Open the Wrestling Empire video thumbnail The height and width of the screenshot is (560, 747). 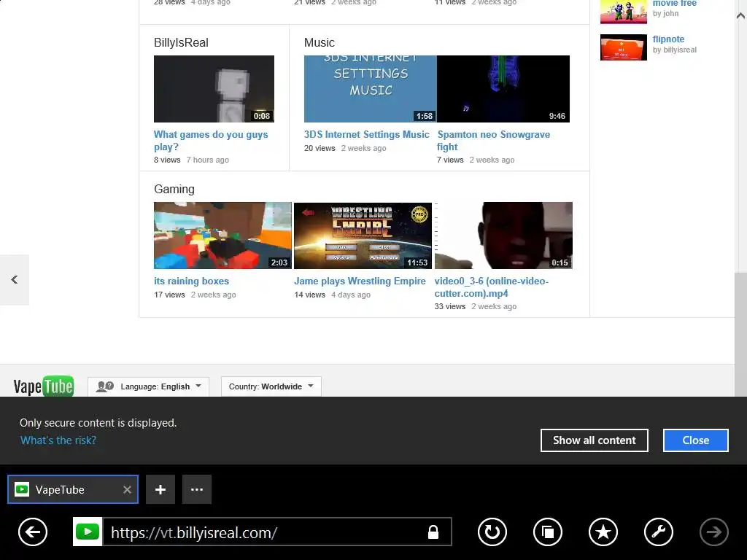(363, 236)
